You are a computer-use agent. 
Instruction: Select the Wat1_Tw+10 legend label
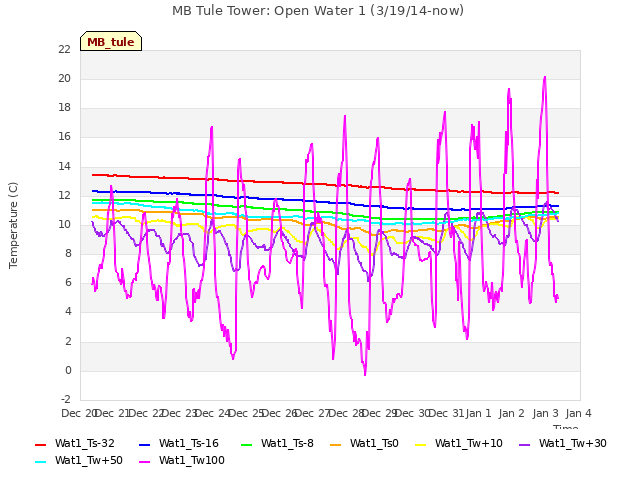pyautogui.click(x=469, y=443)
